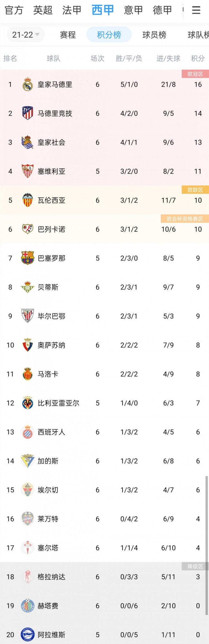Open the 赛程 schedule tab
The width and height of the screenshot is (209, 644).
coord(68,34)
